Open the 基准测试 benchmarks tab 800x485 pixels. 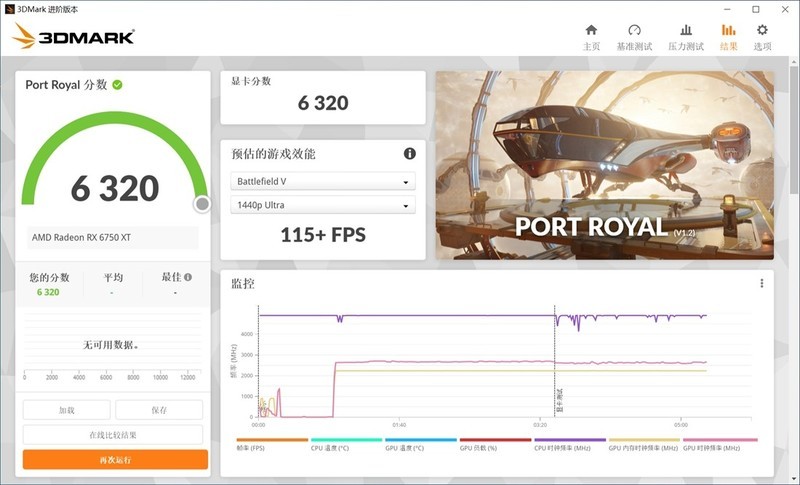point(634,38)
